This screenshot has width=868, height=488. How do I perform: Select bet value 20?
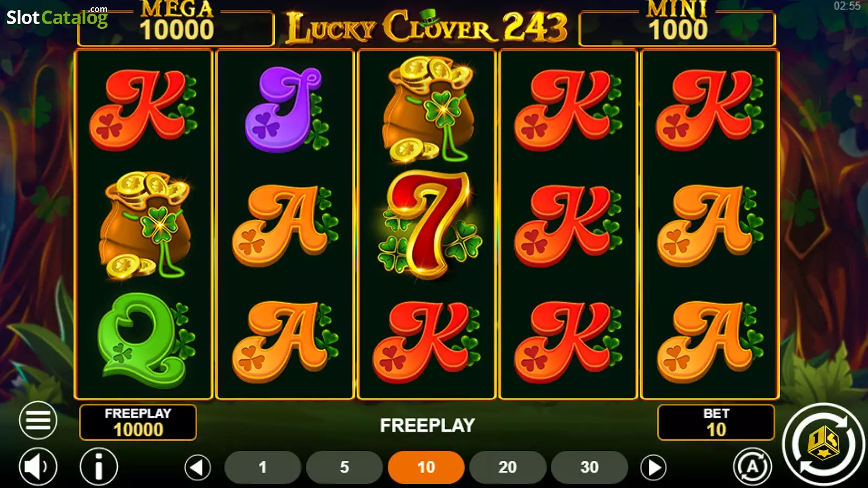click(x=508, y=467)
